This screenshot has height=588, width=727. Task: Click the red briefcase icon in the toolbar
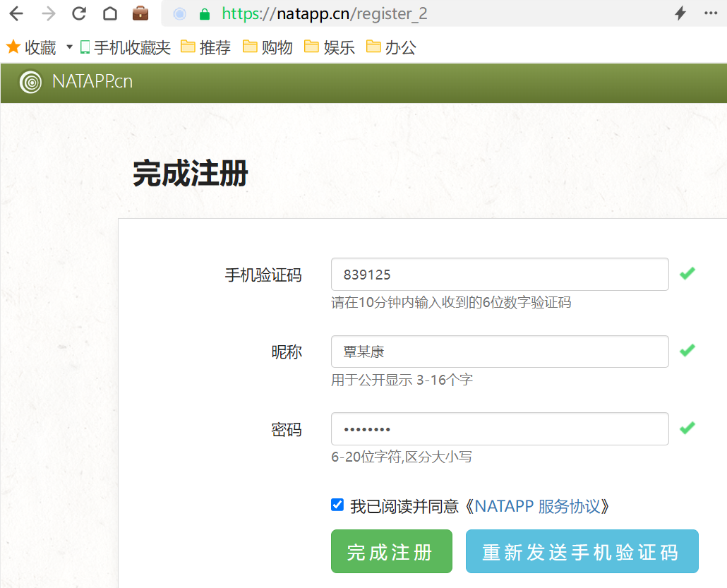140,13
